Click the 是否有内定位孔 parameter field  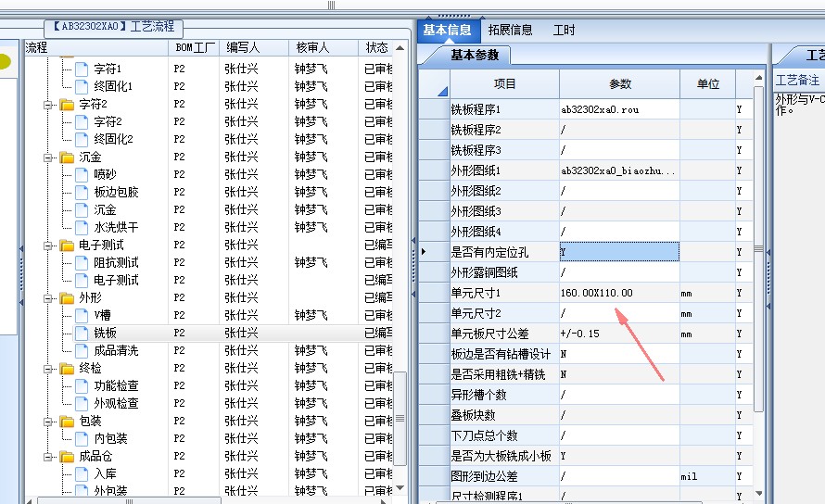[619, 252]
